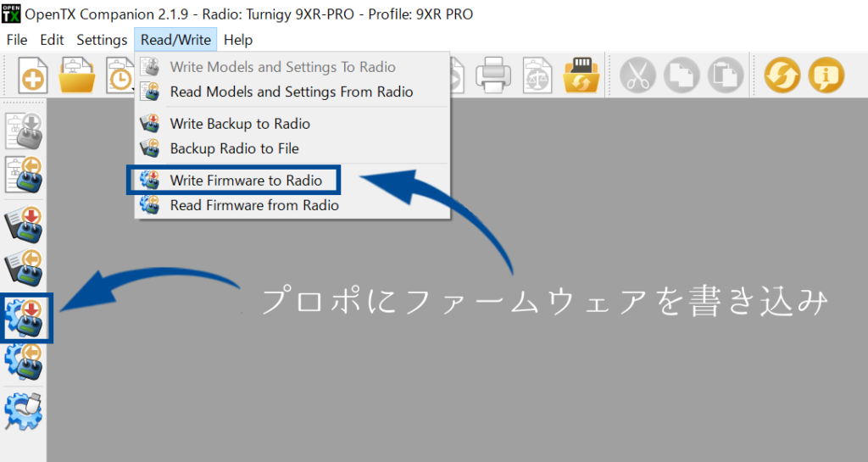
Task: Open the Edit menu
Action: tap(52, 40)
